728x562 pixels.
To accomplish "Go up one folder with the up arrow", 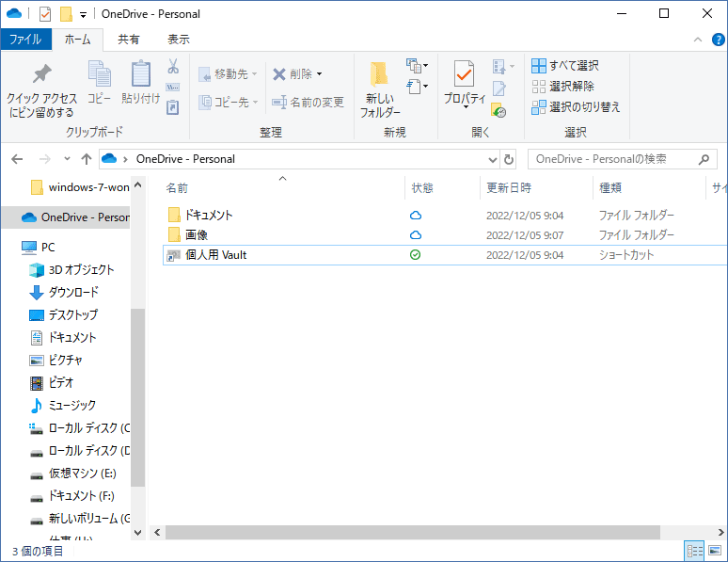I will point(87,159).
